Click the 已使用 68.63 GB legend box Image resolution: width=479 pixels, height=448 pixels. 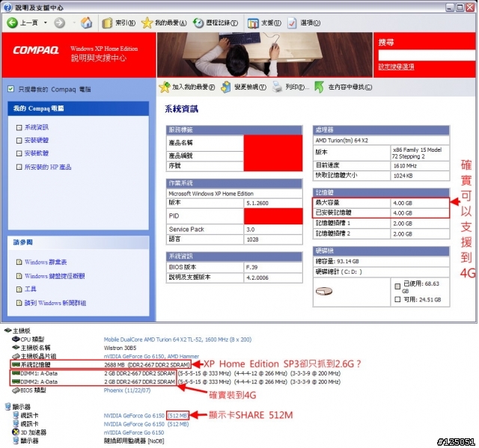point(397,286)
